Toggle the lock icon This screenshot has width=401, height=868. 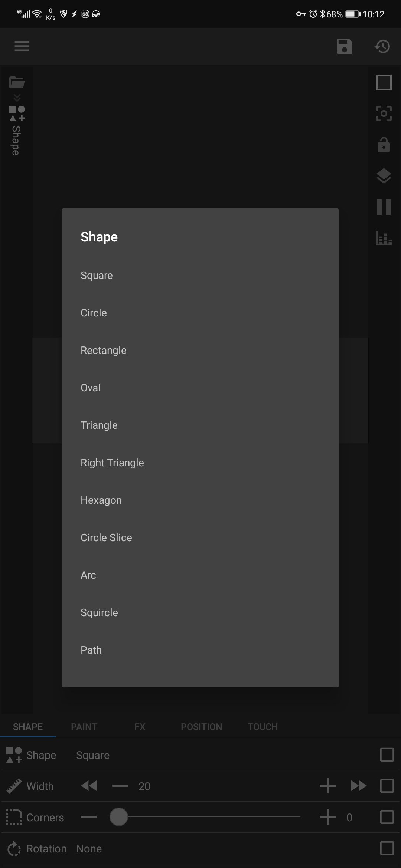coord(384,145)
